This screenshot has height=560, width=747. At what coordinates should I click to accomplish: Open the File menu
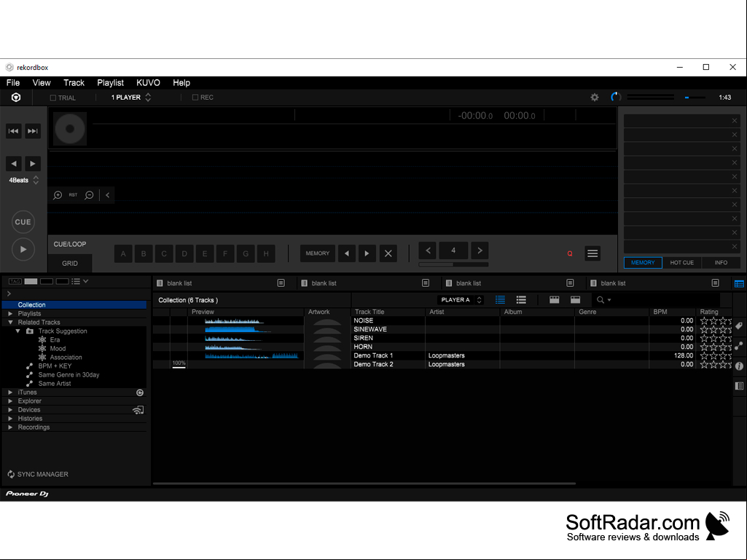(x=13, y=83)
